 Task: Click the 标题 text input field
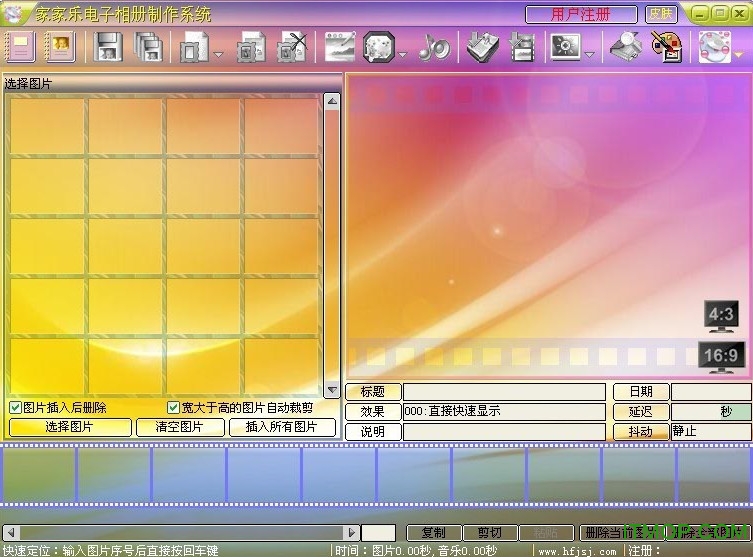click(504, 392)
